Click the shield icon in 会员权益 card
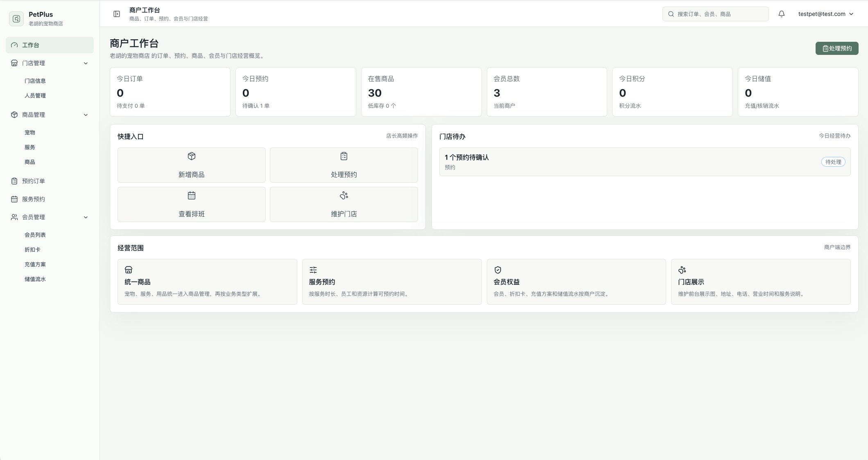Screen dimensions: 868x460 point(498,270)
